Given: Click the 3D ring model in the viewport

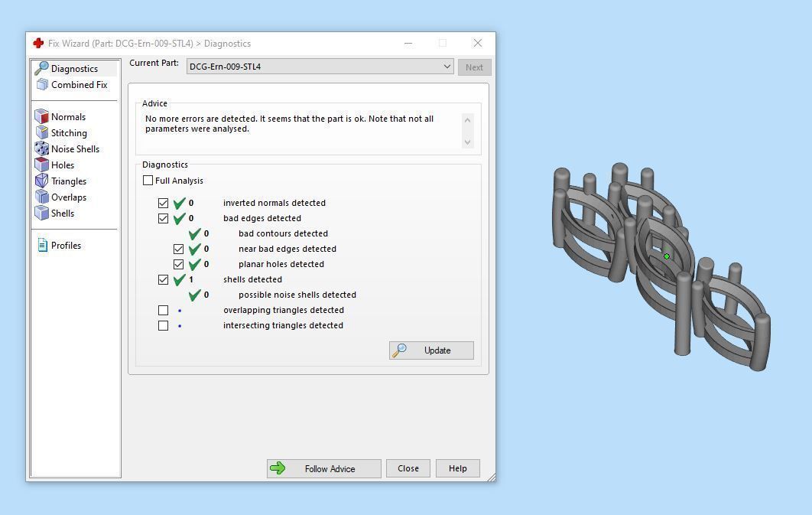Looking at the screenshot, I should point(661,267).
